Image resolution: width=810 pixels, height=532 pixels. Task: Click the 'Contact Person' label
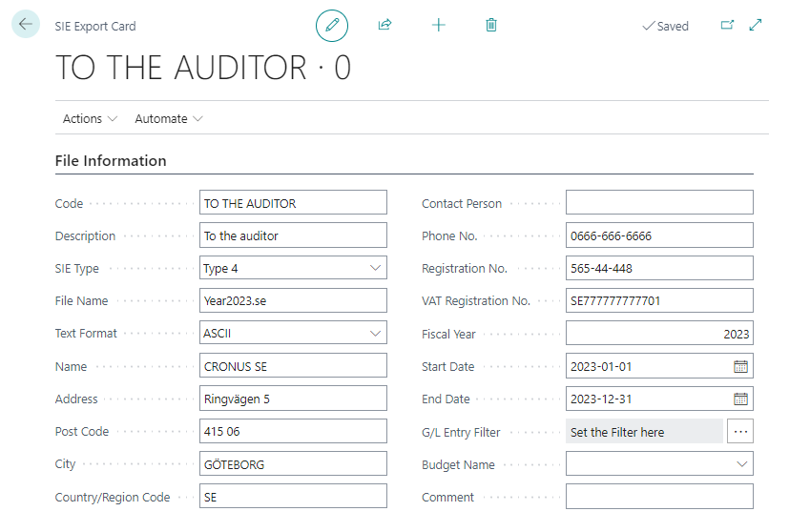click(462, 204)
